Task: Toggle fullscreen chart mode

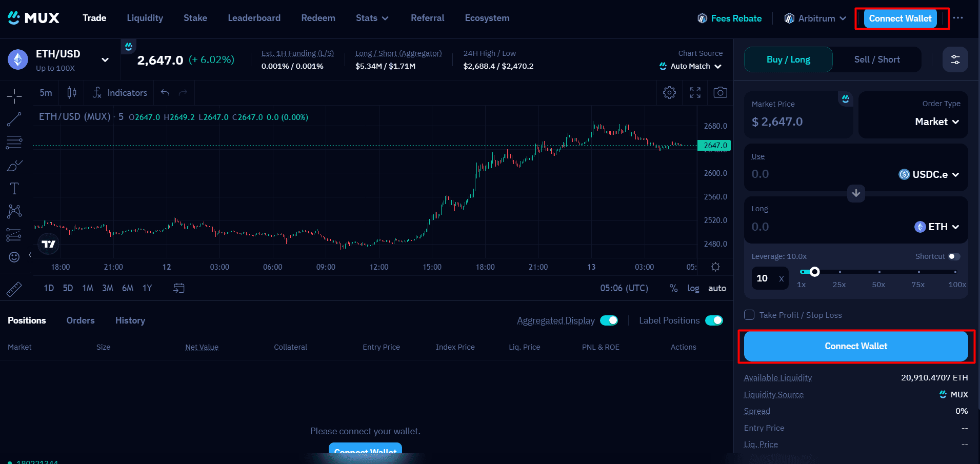Action: tap(695, 92)
